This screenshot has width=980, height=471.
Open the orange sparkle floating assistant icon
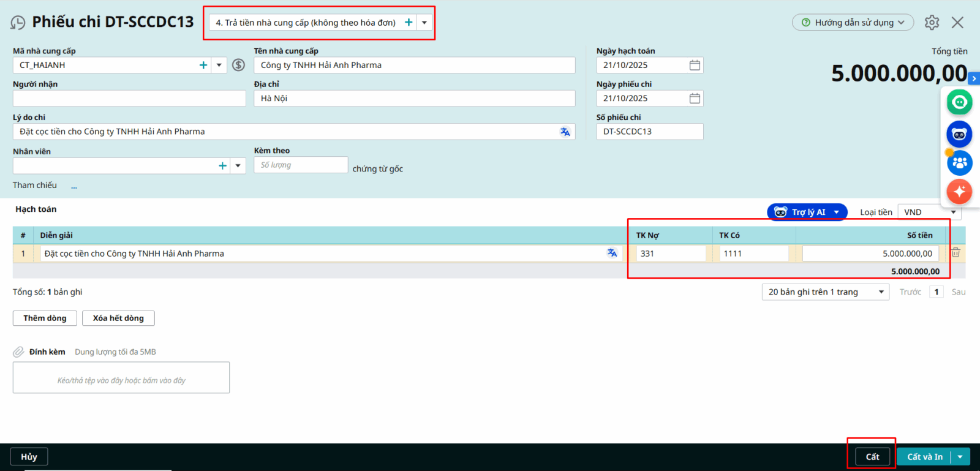pos(959,192)
